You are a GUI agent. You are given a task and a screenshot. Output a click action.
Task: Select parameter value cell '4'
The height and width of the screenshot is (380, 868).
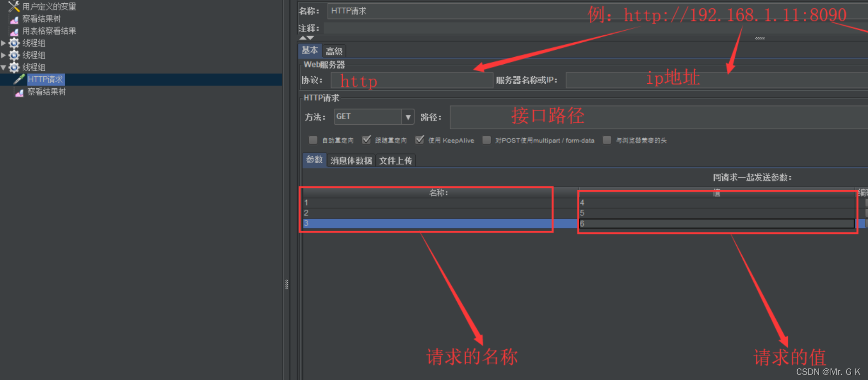[717, 203]
